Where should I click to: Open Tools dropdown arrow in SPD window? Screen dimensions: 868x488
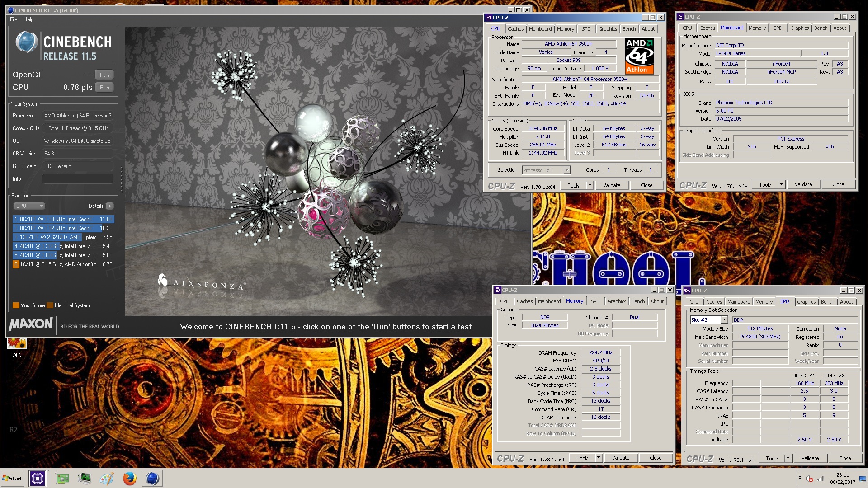(788, 458)
